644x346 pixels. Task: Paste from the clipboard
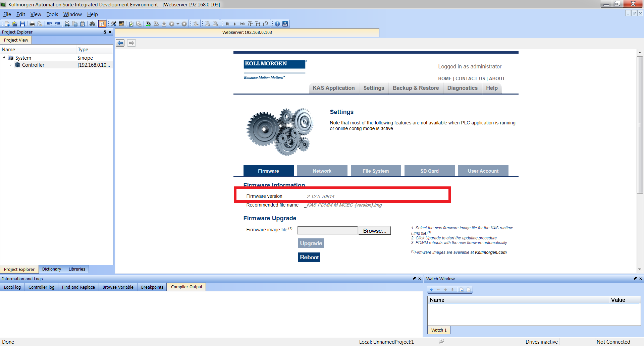83,24
